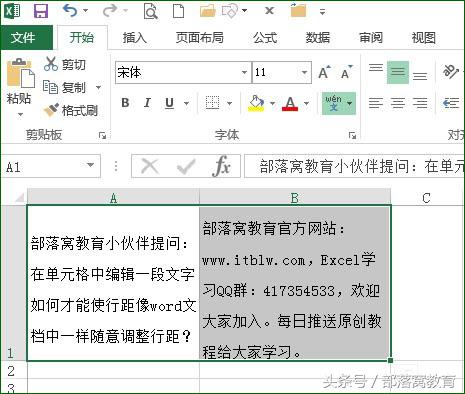Image resolution: width=465 pixels, height=394 pixels.
Task: Open Name Box dropdown arrow
Action: click(90, 165)
